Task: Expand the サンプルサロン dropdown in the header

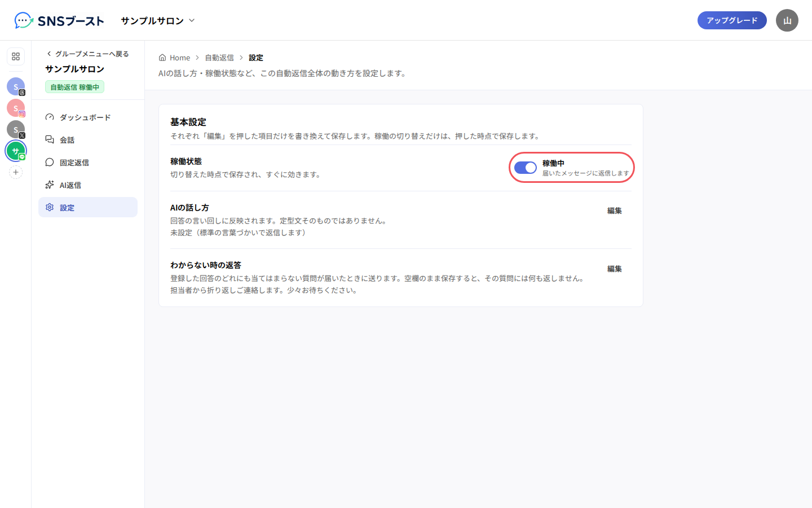Action: coord(158,21)
